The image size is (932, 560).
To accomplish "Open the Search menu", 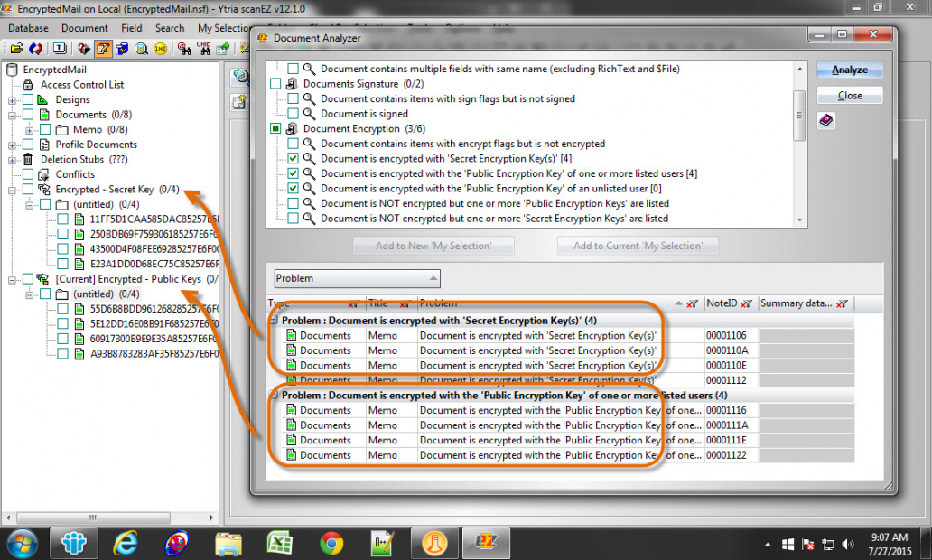I will click(x=170, y=28).
